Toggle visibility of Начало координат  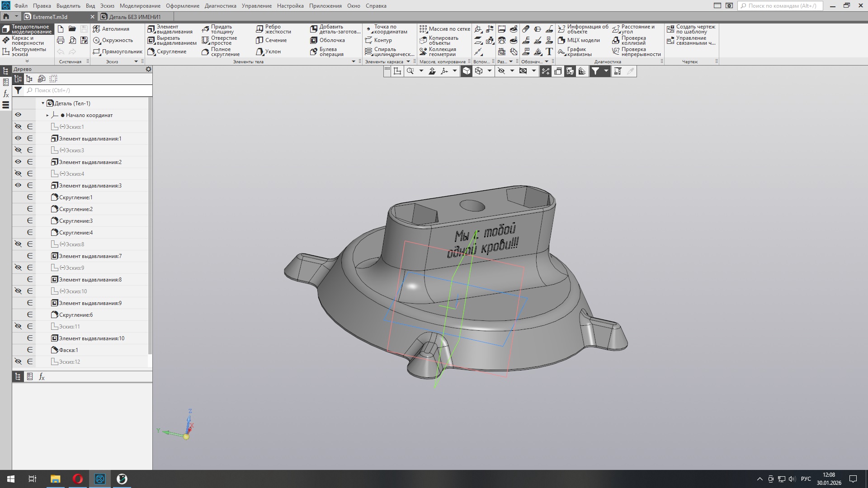18,115
